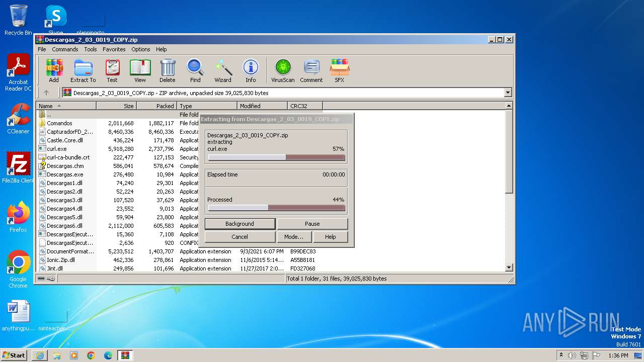Select Descargas.chm file

[65, 166]
